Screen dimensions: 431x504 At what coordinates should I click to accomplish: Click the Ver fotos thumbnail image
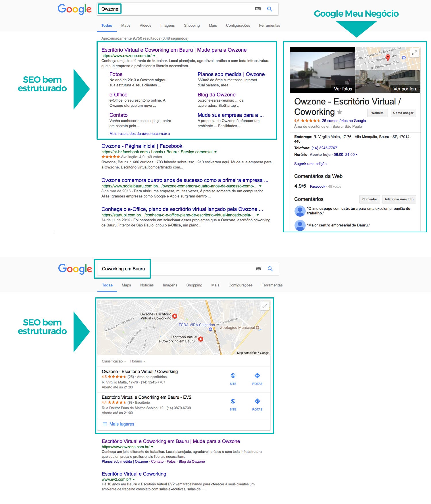click(x=322, y=70)
